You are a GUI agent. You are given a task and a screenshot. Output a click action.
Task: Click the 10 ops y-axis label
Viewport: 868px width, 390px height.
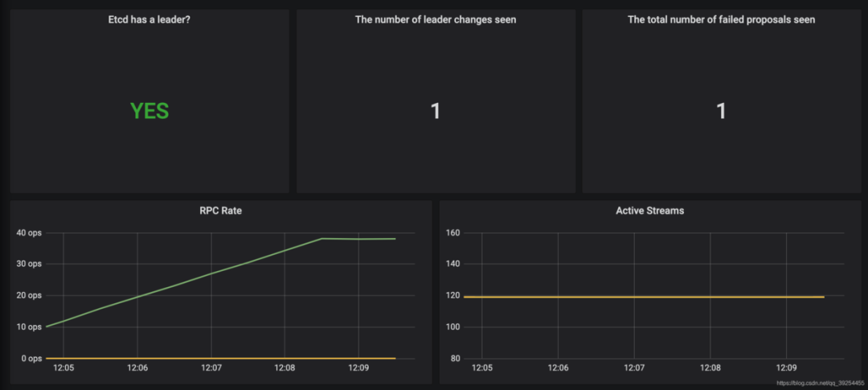[27, 326]
